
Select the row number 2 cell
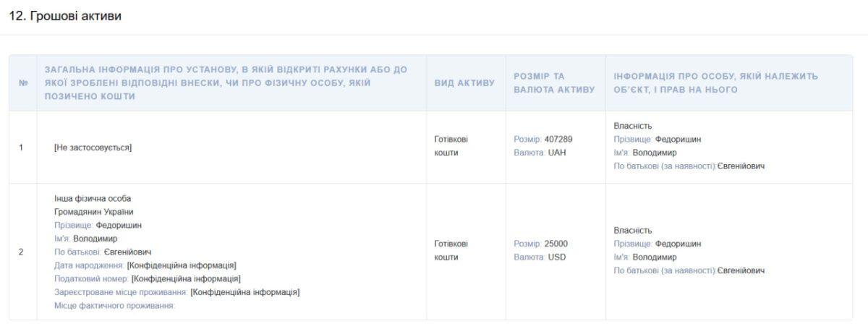(21, 252)
